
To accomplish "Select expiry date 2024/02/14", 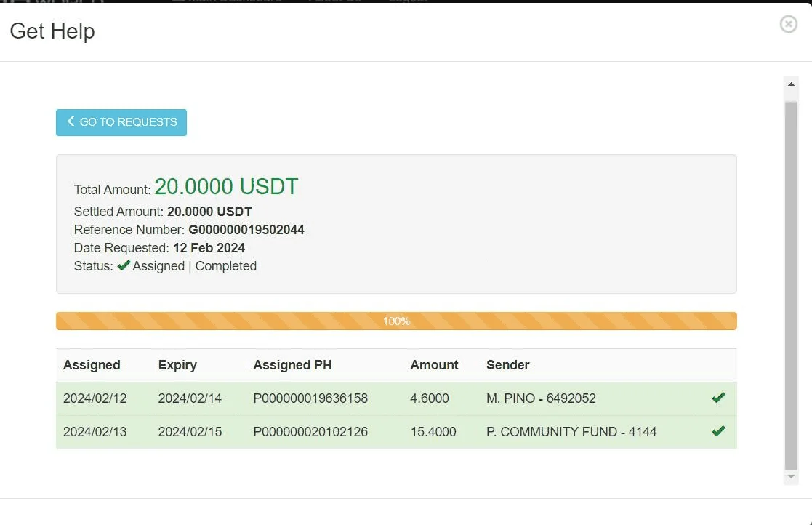I will click(x=190, y=398).
